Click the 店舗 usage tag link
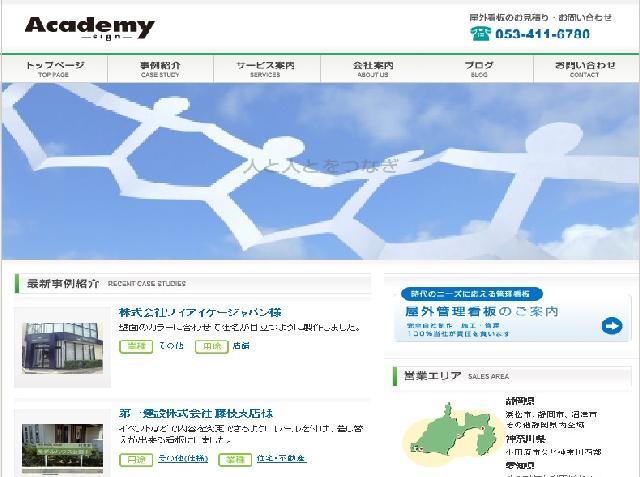Viewport: 640px width, 477px height. click(x=241, y=346)
